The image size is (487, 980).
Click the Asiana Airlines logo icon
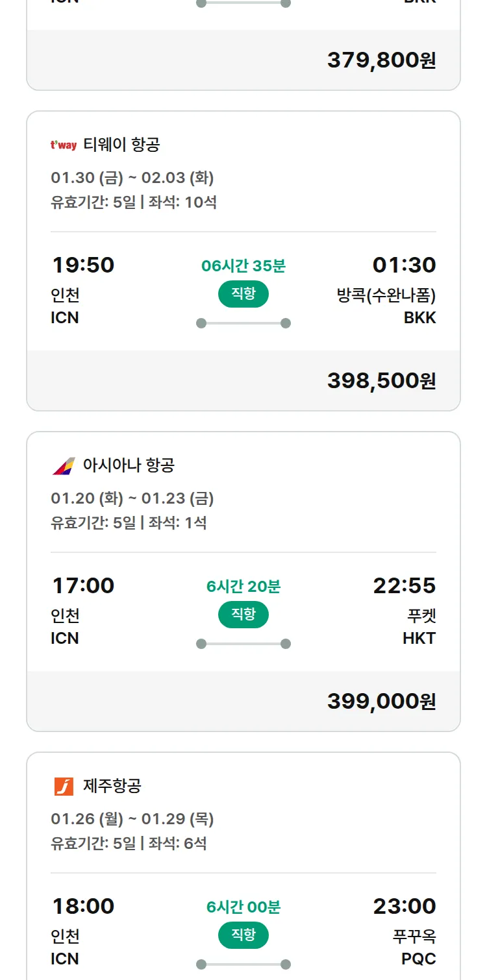coord(64,465)
